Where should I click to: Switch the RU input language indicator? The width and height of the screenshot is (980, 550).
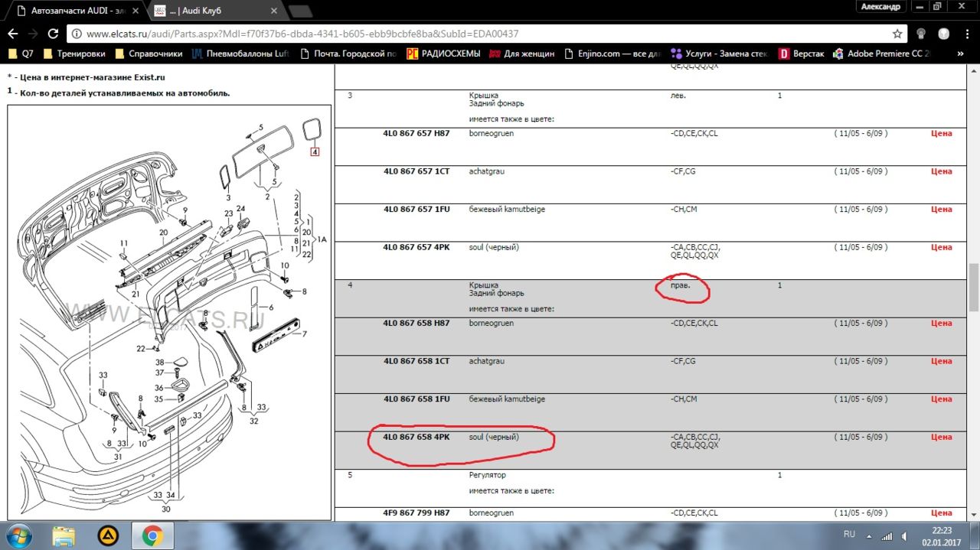[x=849, y=534]
